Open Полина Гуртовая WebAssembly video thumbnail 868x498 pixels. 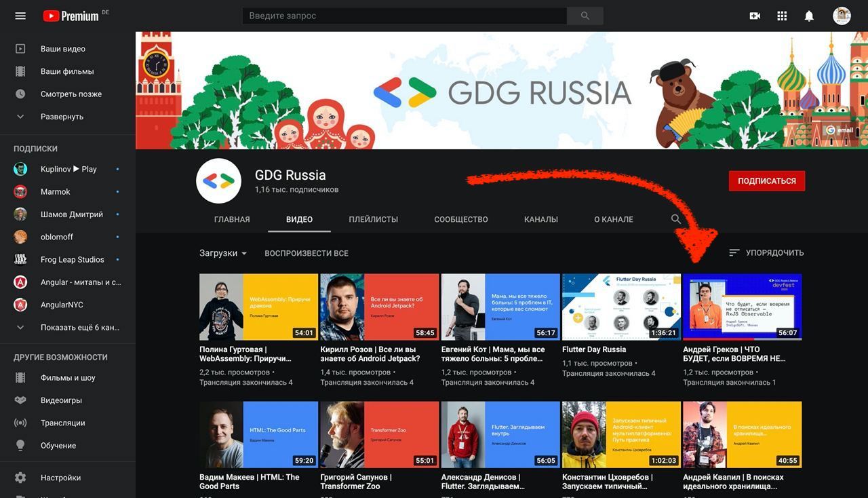pyautogui.click(x=258, y=307)
